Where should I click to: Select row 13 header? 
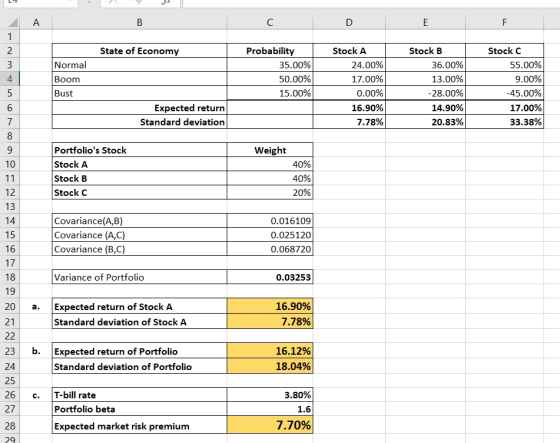coord(10,206)
